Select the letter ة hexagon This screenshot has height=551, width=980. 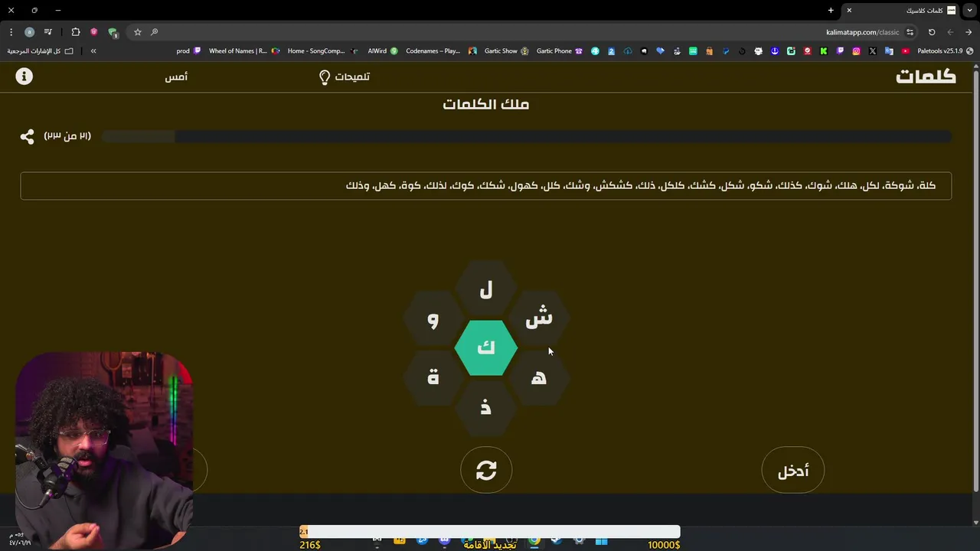coord(433,377)
